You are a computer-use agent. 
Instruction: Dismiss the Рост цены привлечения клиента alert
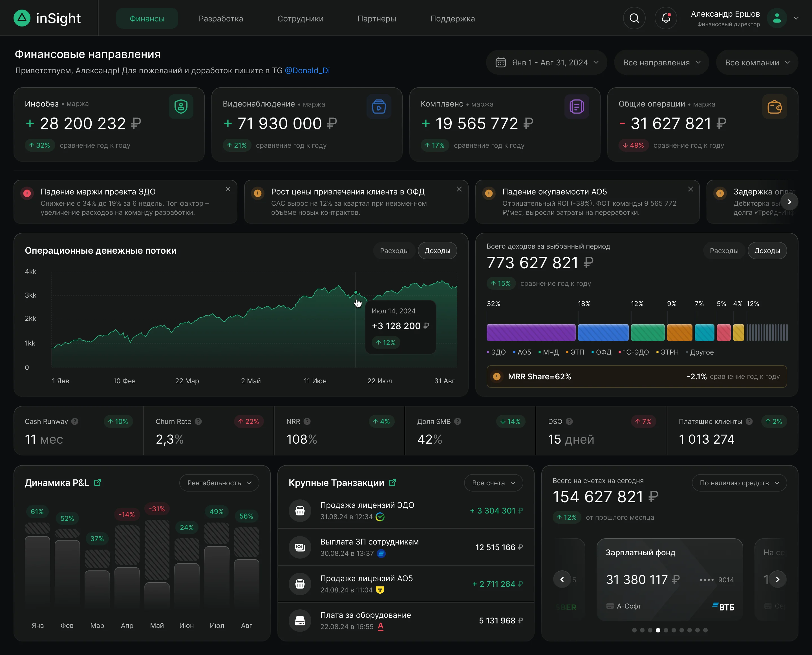click(x=459, y=189)
